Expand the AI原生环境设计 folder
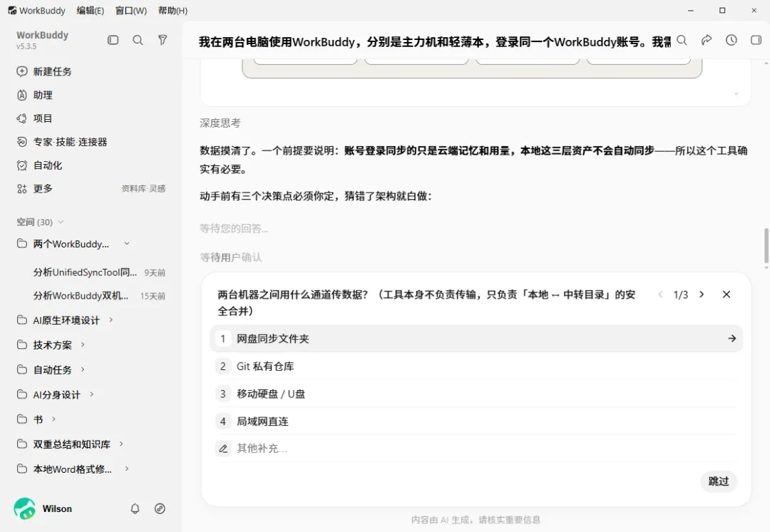 coord(111,319)
